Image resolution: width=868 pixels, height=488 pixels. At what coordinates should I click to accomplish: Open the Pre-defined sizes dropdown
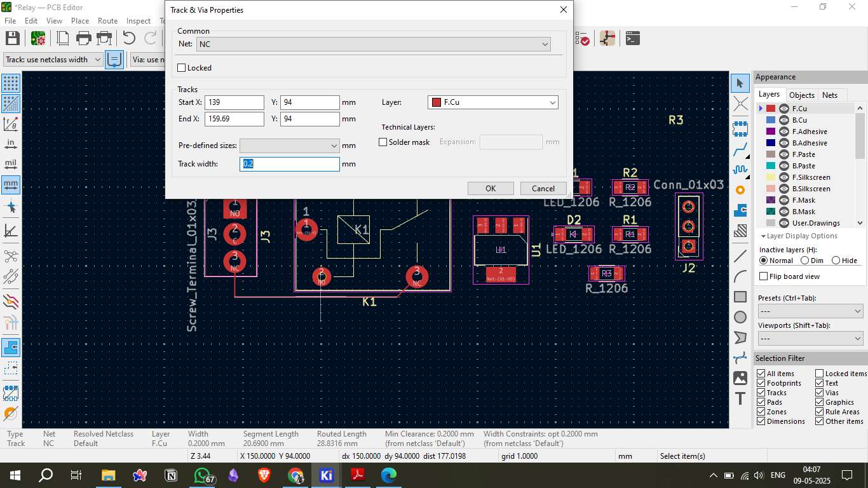pyautogui.click(x=289, y=146)
